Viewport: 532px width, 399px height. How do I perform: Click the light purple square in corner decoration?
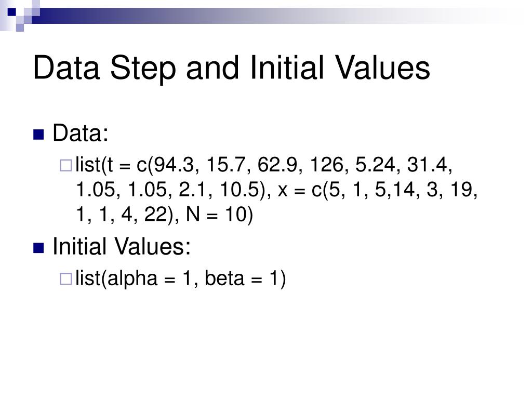pos(20,28)
